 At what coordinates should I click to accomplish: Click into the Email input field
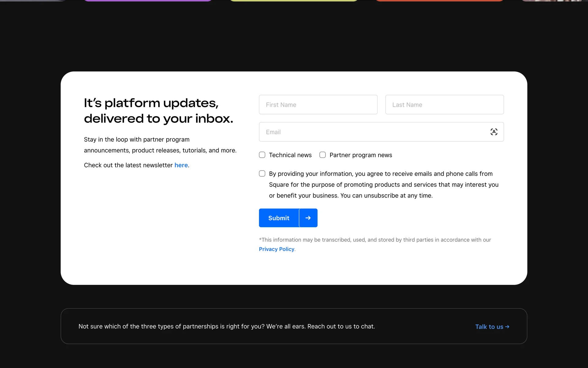point(367,132)
